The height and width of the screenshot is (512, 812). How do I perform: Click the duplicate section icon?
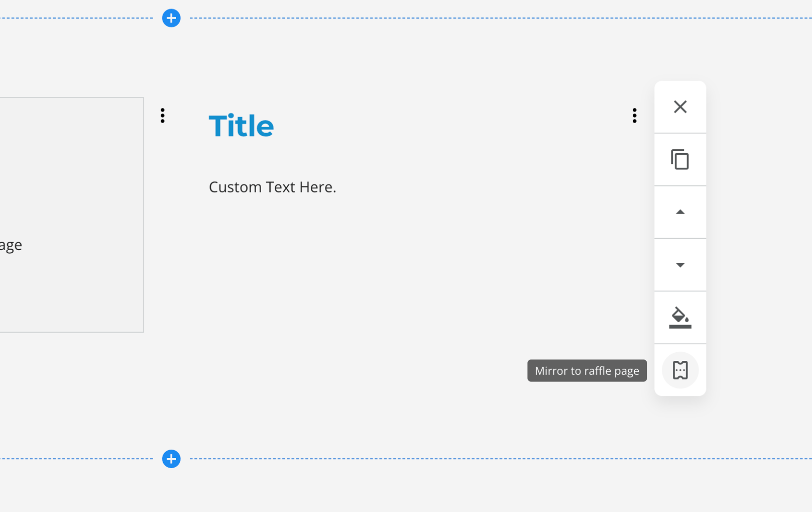tap(680, 160)
